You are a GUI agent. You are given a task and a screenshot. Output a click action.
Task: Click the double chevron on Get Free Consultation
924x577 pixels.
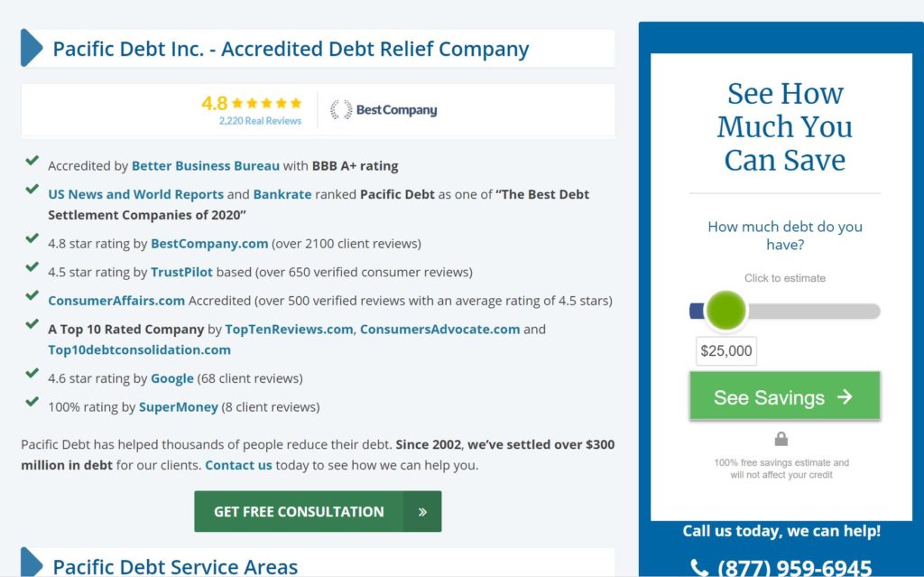422,511
